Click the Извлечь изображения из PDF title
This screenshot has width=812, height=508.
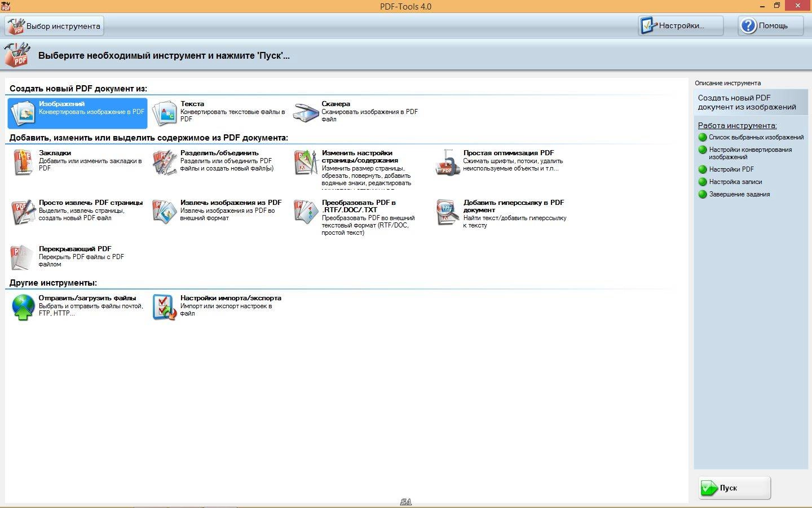tap(231, 203)
